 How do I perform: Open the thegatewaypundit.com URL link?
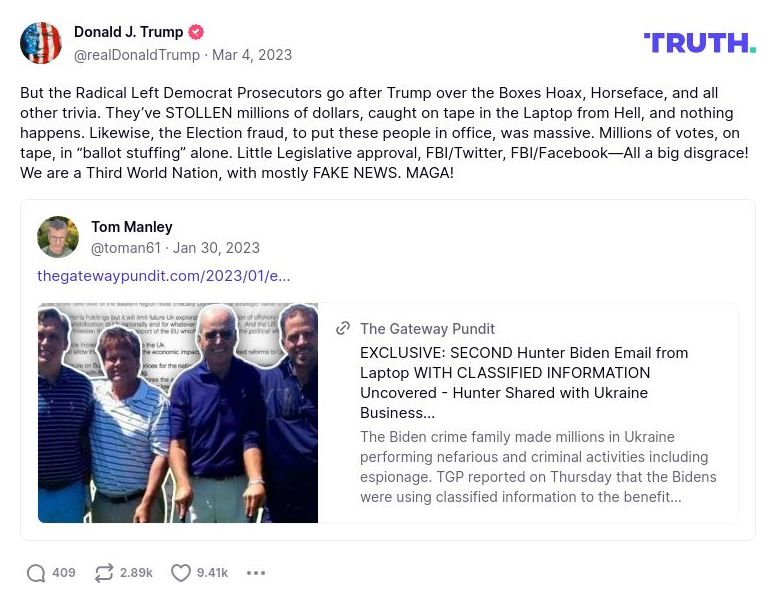coord(164,276)
